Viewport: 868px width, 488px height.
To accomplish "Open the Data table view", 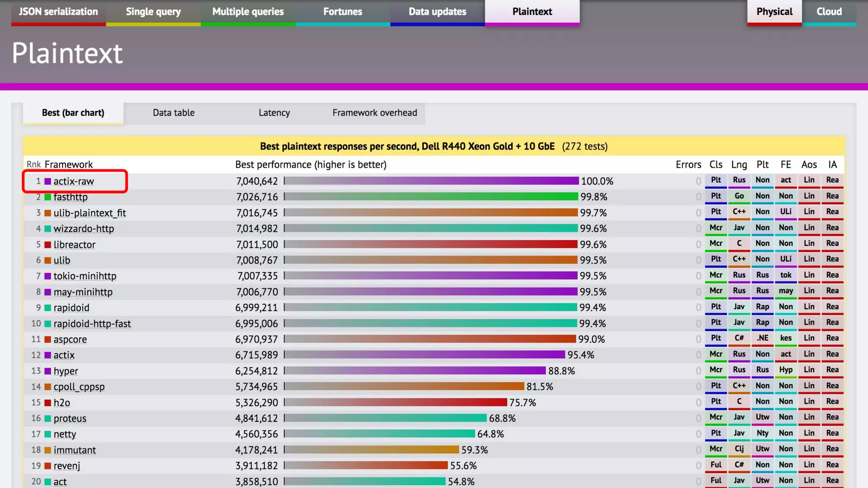I will pos(173,113).
